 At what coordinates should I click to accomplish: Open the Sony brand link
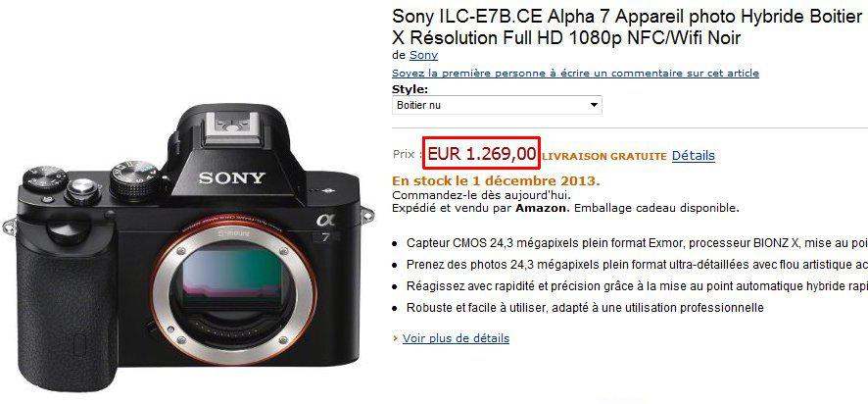[423, 55]
